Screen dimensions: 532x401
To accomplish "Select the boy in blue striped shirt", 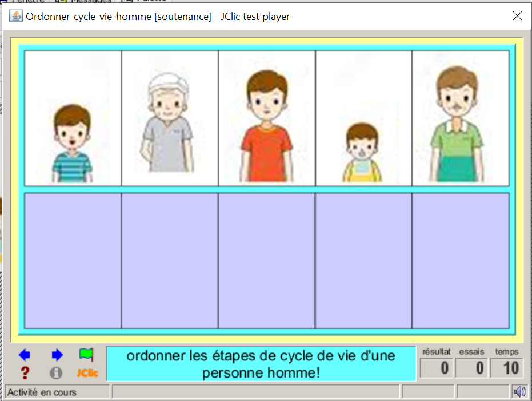I will pos(73,118).
